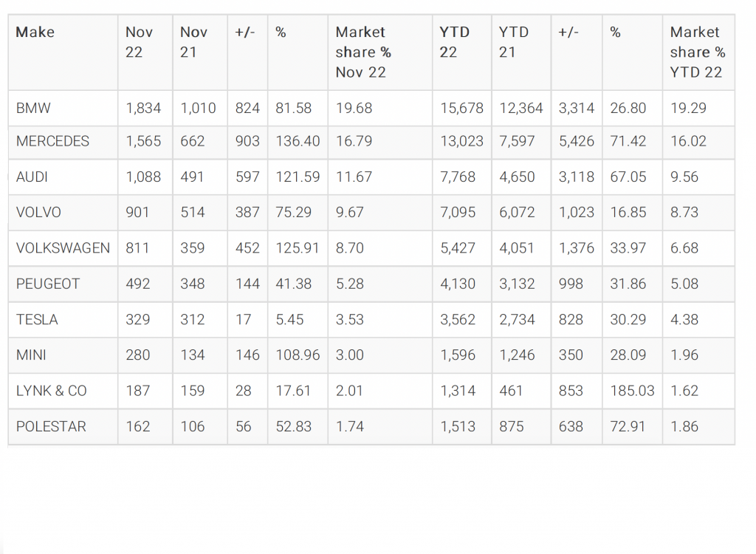Screen dimensions: 756x554
Task: Click the Nov 21 column header
Action: pyautogui.click(x=193, y=42)
